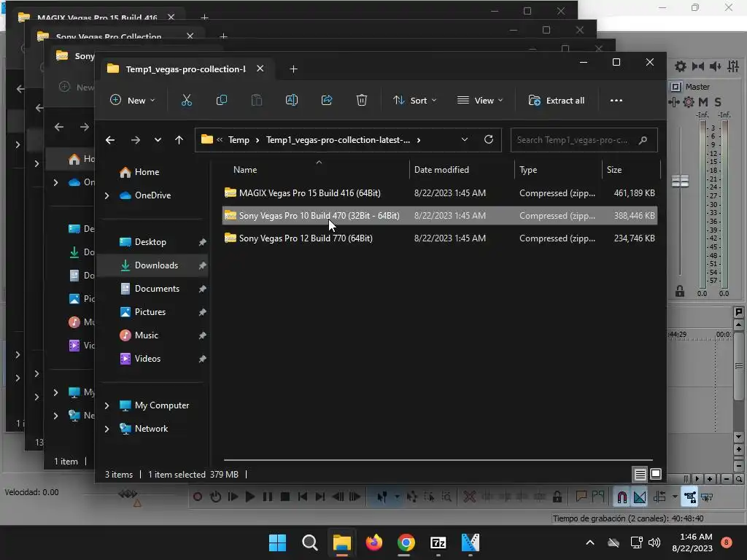Click the Extract all button
The width and height of the screenshot is (747, 560).
(x=557, y=101)
